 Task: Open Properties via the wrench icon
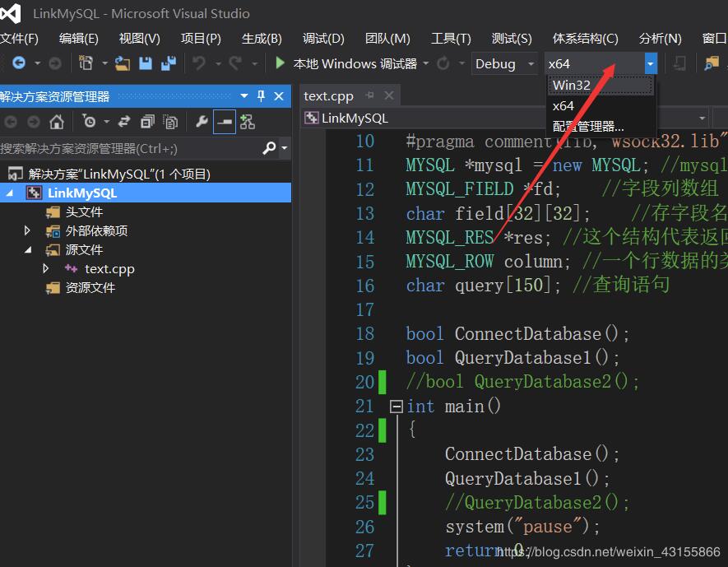coord(202,122)
